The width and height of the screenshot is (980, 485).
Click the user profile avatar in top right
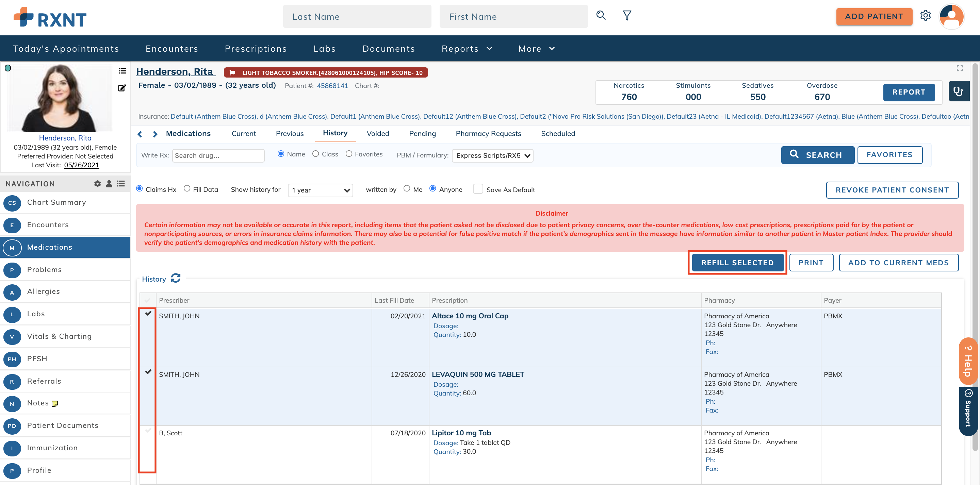coord(951,16)
